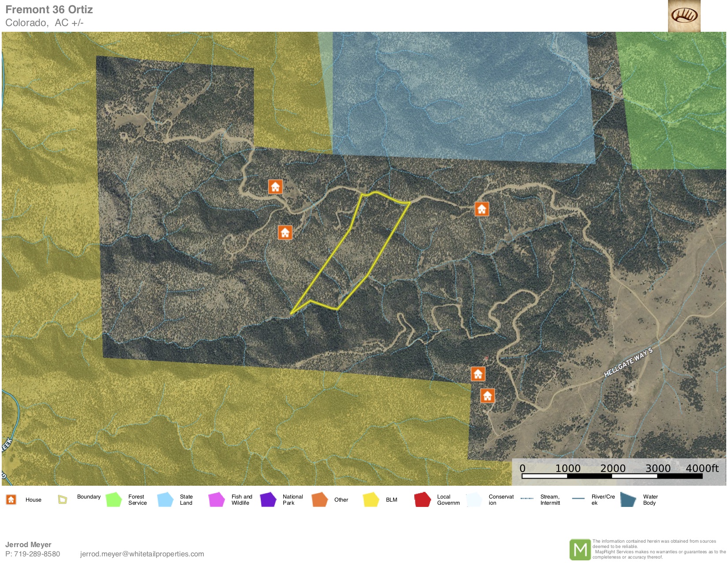Open the jerrod.meyer@whitetailproperties.com email link
728x563 pixels.
click(x=142, y=554)
